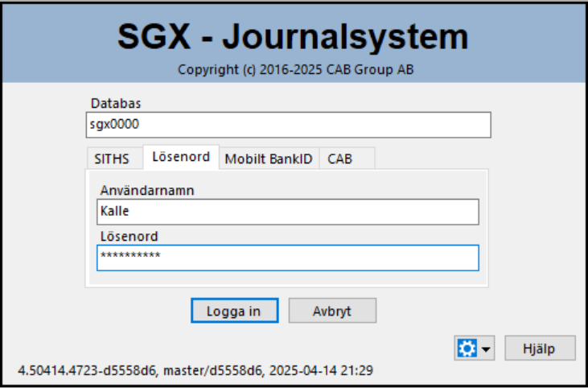Image resolution: width=588 pixels, height=388 pixels.
Task: Cancel login with the Avbryt button
Action: point(332,311)
